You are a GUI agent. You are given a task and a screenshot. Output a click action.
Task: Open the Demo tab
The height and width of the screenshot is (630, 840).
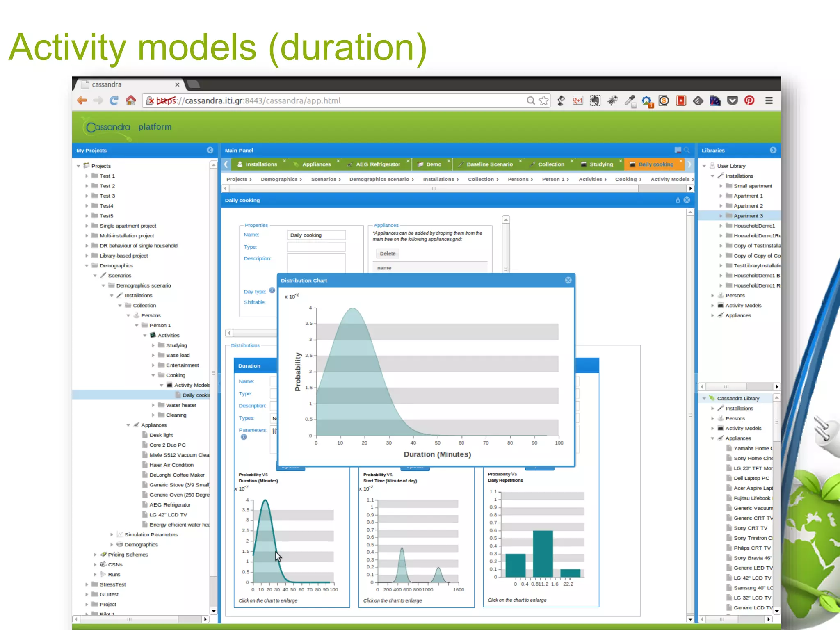tap(434, 164)
